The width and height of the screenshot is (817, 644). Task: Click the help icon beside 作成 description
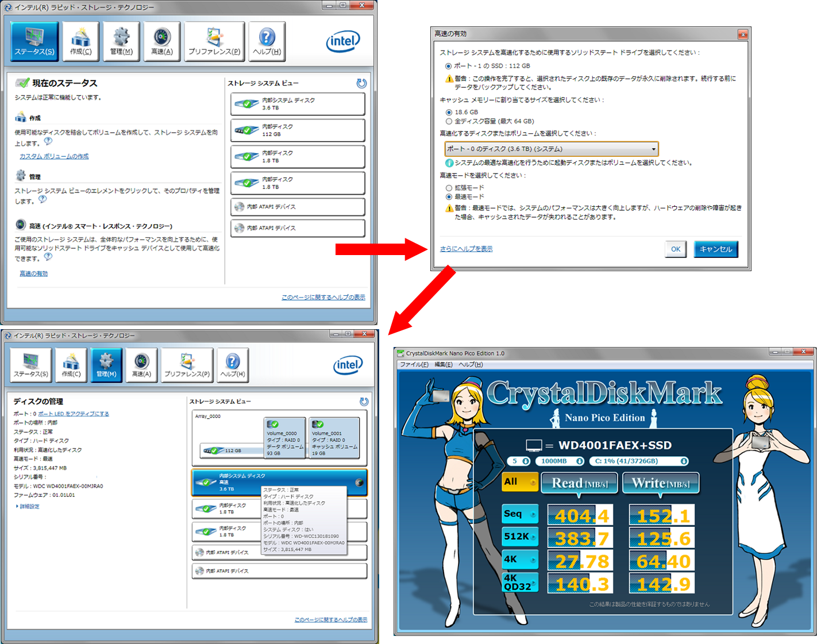(x=48, y=141)
